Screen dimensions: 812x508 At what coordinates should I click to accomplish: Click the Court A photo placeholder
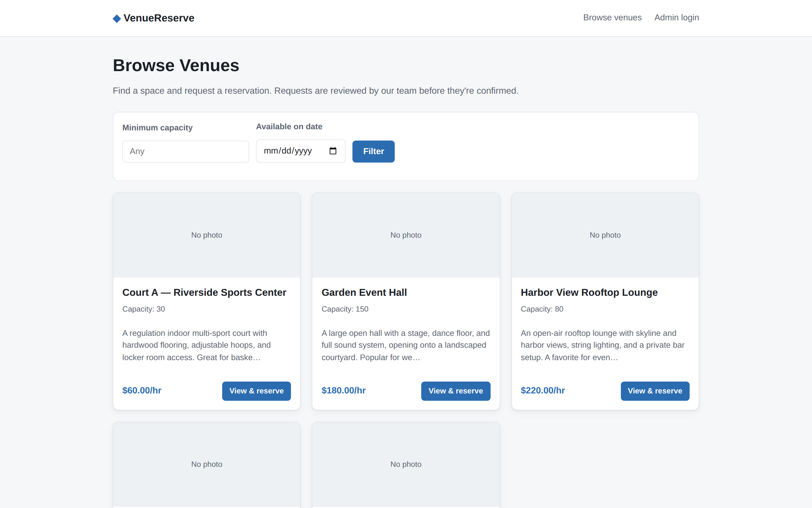tap(207, 235)
